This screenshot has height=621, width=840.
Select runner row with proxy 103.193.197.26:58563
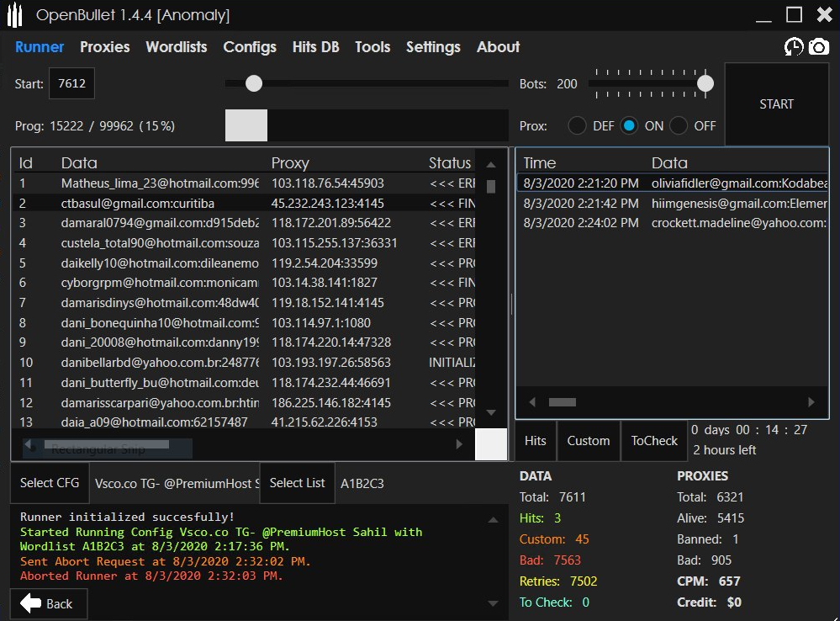coord(244,363)
